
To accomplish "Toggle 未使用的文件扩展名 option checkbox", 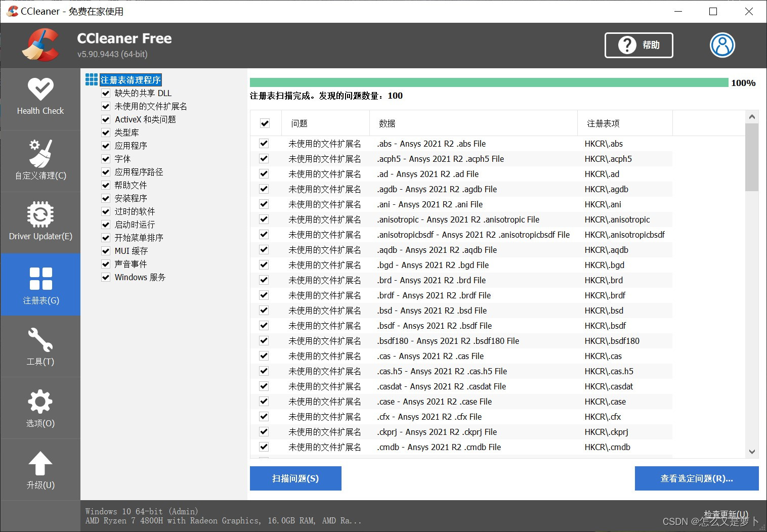I will point(106,106).
